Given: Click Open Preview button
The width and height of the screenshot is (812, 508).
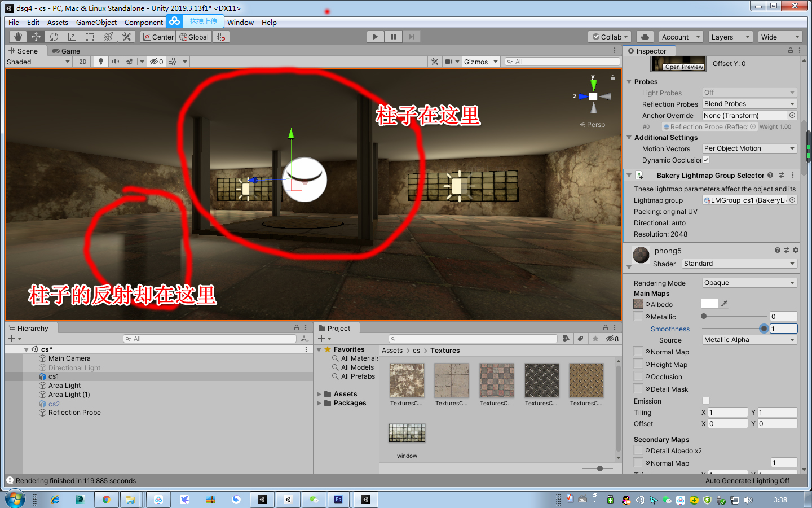Looking at the screenshot, I should coord(684,67).
